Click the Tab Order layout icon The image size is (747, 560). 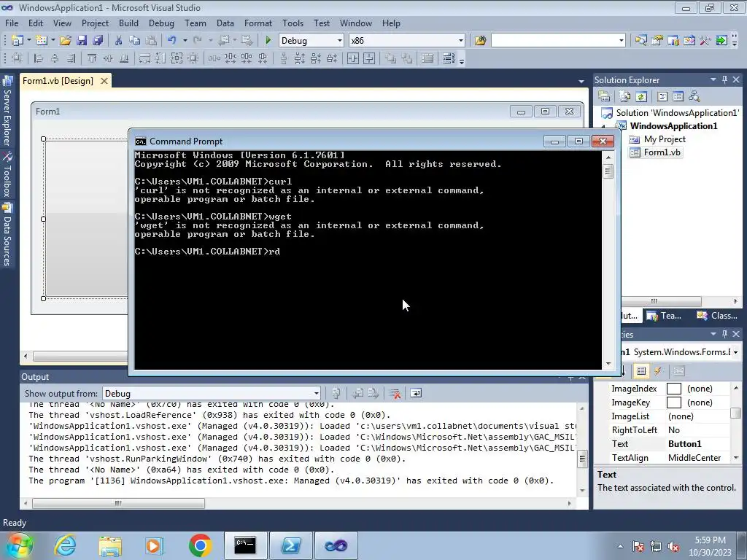(x=449, y=58)
